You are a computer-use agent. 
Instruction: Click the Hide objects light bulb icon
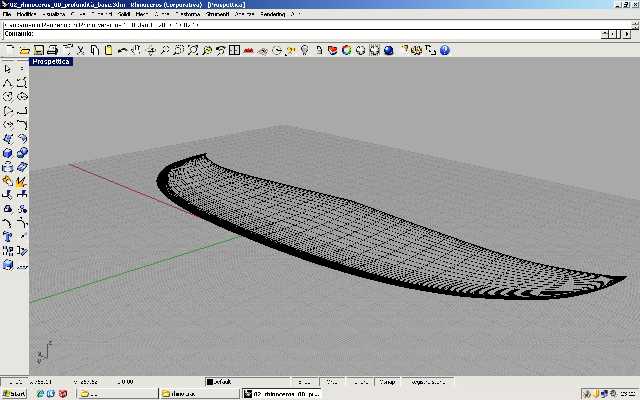304,49
